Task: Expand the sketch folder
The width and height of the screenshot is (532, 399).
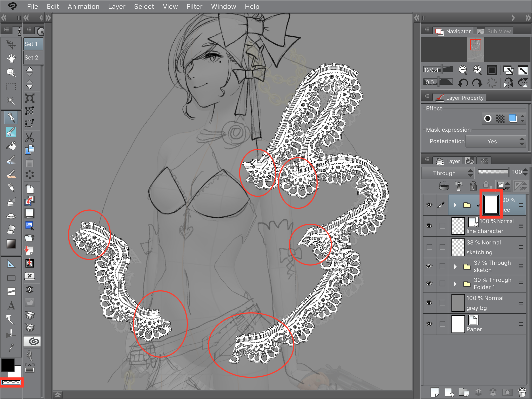Action: 455,267
